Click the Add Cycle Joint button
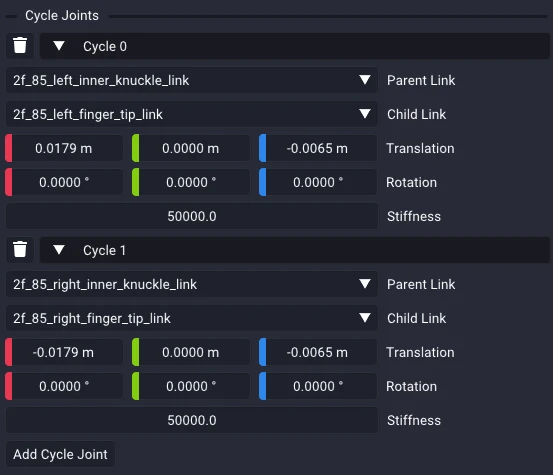The height and width of the screenshot is (475, 553). [60, 454]
